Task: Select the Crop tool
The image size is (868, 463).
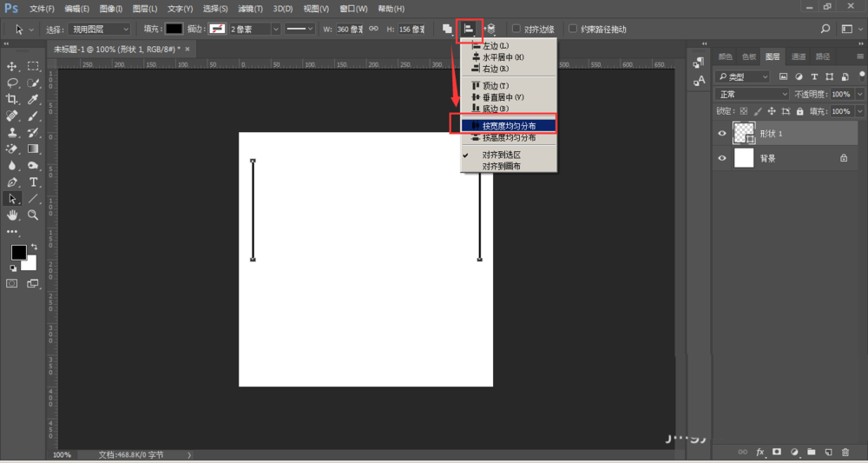Action: click(x=12, y=99)
